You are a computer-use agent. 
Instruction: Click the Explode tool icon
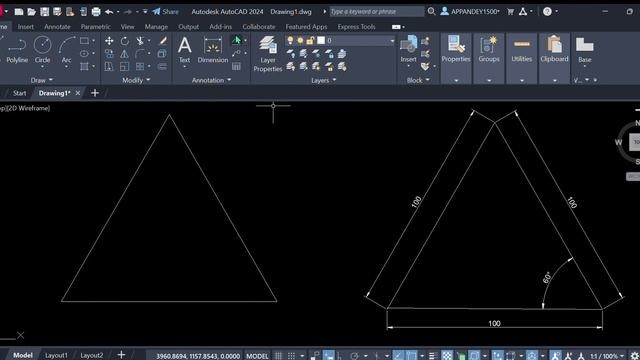[162, 53]
